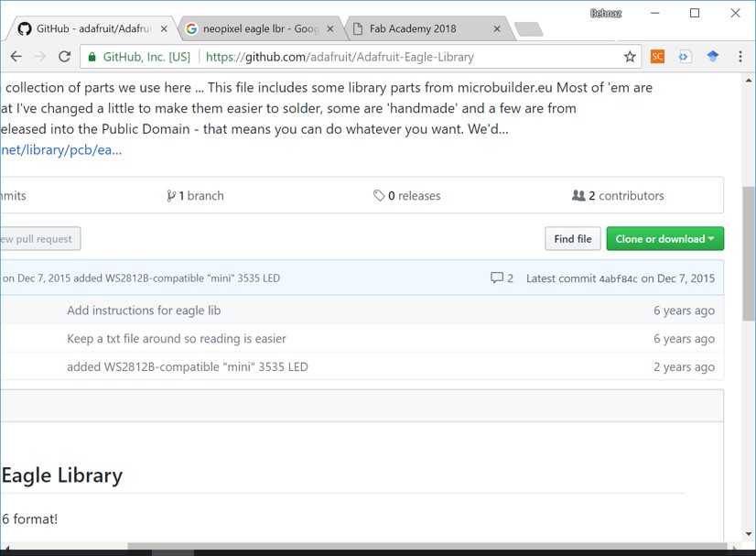Open the blue code-bracket extension icon
Viewport: 756px width, 556px height.
pos(684,57)
